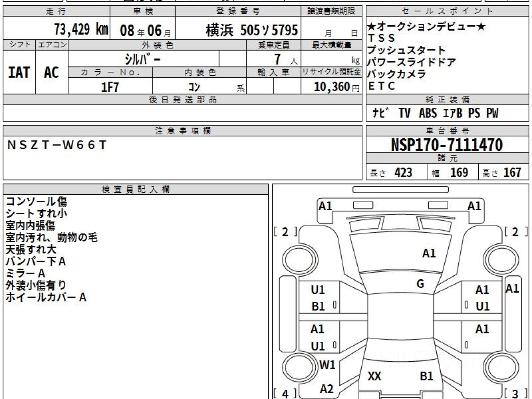Click note NSZT-W66T
Image resolution: width=532 pixels, height=399 pixels.
(x=57, y=144)
